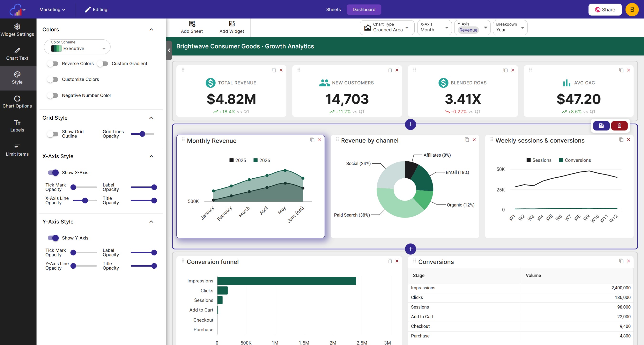Adjust the X-Axis Label Opacity slider
644x345 pixels.
[x=144, y=187]
